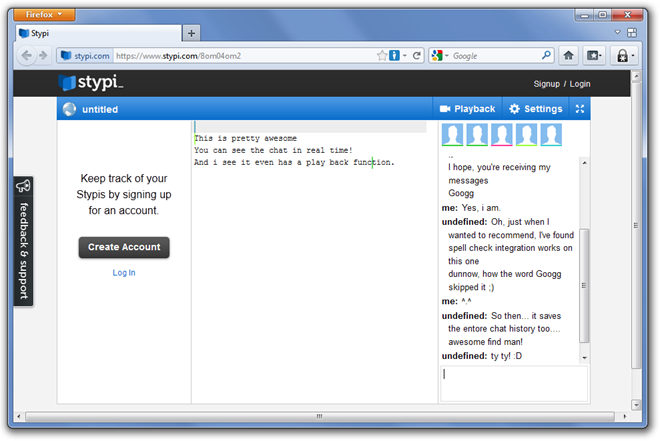This screenshot has height=441, width=660.
Task: Click the globe icon beside untitled
Action: click(x=69, y=110)
